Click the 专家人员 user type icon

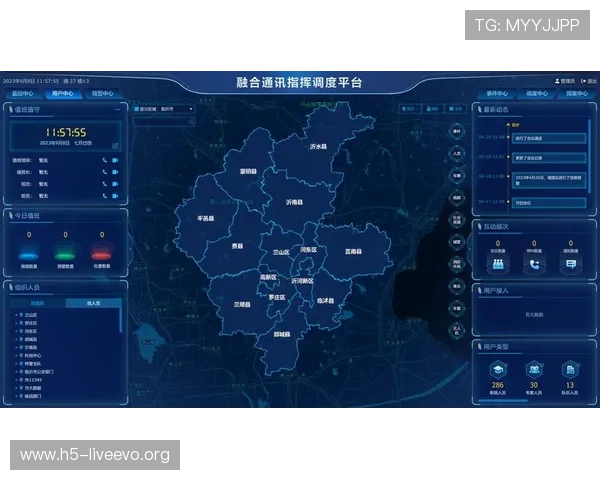(534, 370)
